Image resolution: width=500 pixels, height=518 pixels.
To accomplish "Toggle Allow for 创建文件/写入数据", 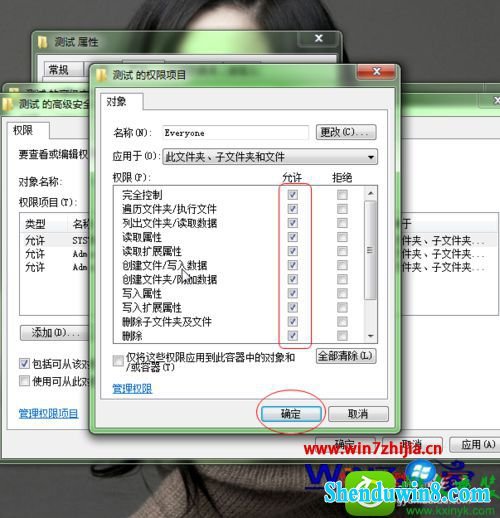I will click(x=293, y=265).
